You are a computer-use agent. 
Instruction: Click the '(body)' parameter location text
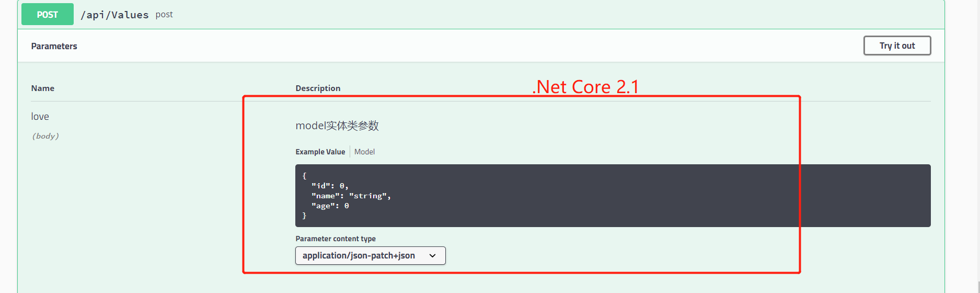(45, 136)
